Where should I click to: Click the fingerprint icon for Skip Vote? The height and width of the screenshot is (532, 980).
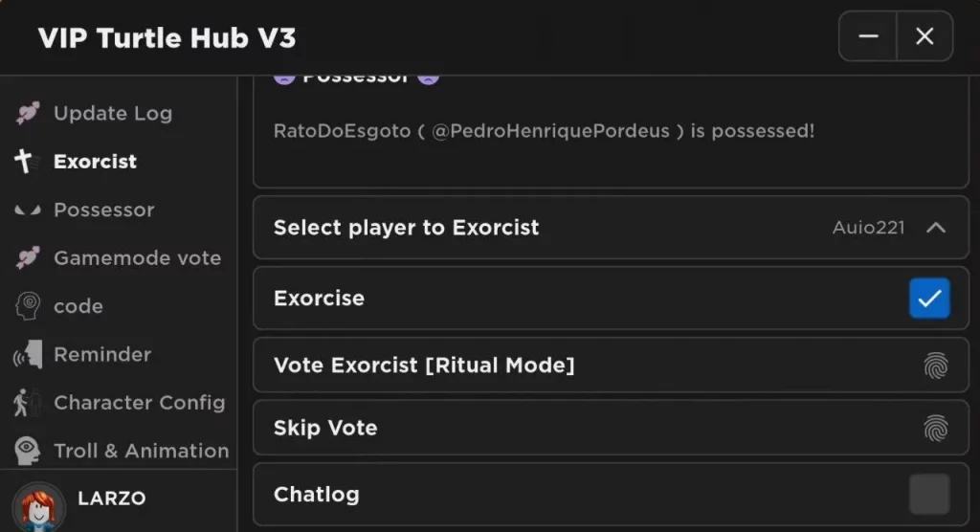point(935,428)
